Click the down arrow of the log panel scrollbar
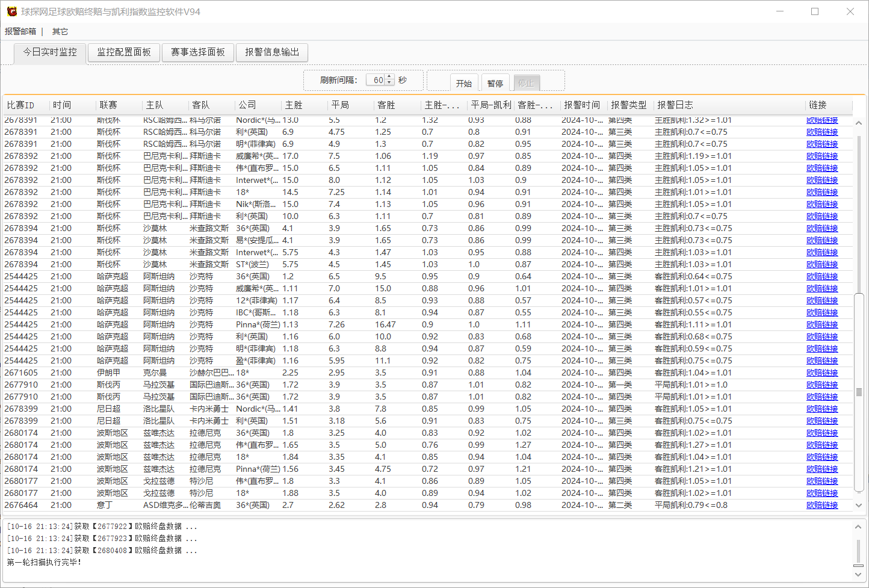This screenshot has width=869, height=588. point(858,574)
